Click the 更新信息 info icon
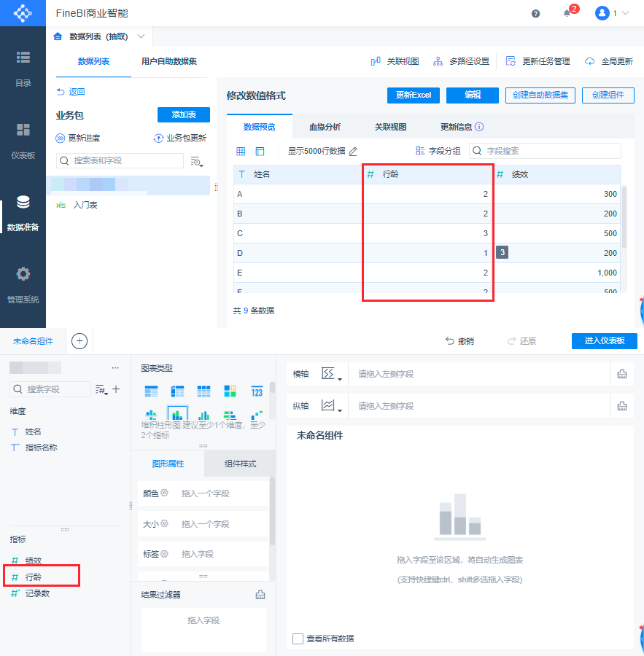This screenshot has height=656, width=644. tap(479, 127)
